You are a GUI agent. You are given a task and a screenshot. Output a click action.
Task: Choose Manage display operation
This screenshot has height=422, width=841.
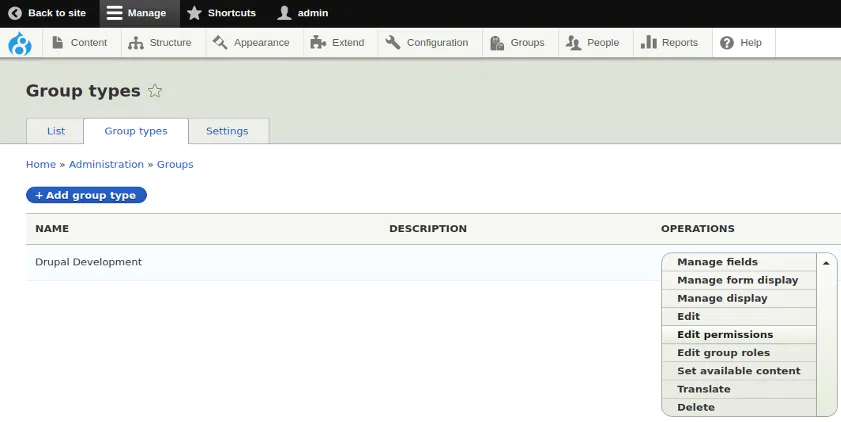pos(739,299)
